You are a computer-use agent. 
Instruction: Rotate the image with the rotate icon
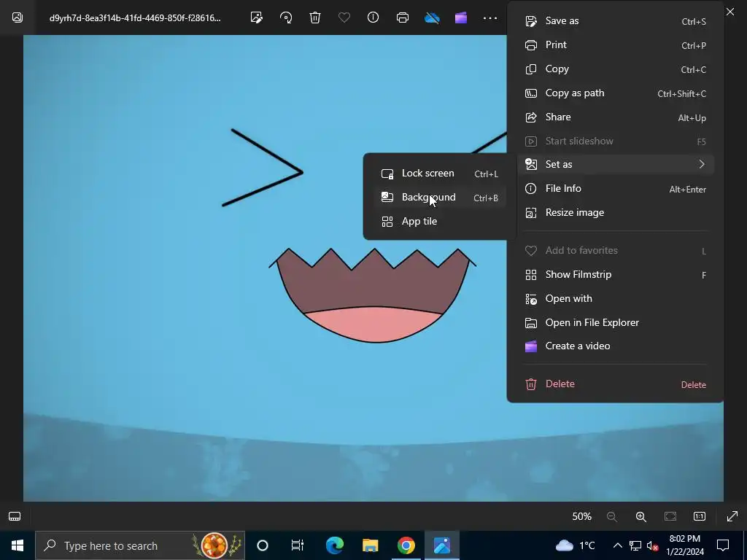pyautogui.click(x=286, y=18)
